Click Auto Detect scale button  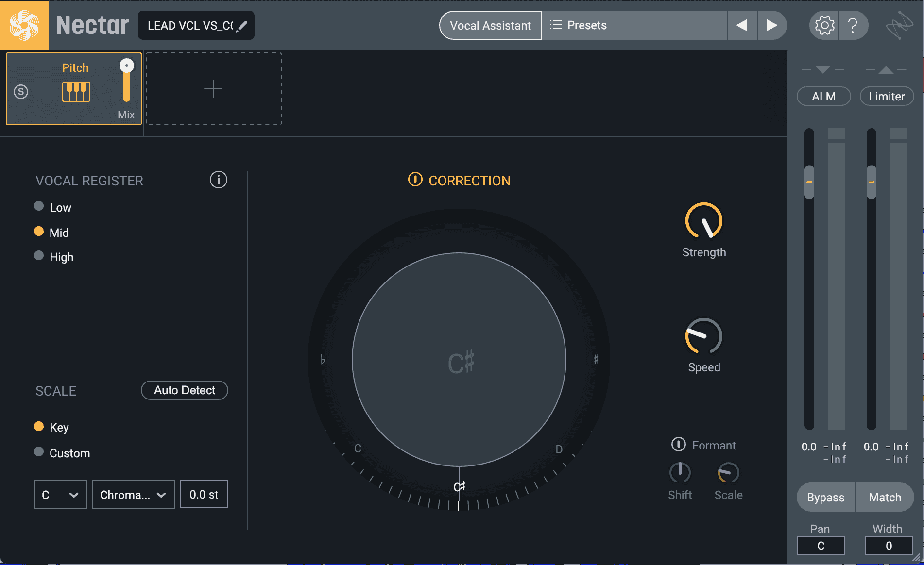[x=185, y=390]
